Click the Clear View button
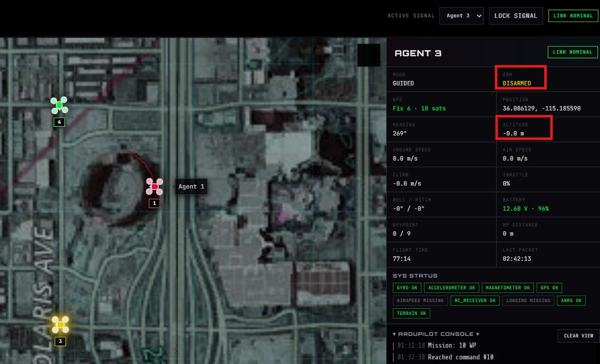 coord(579,336)
